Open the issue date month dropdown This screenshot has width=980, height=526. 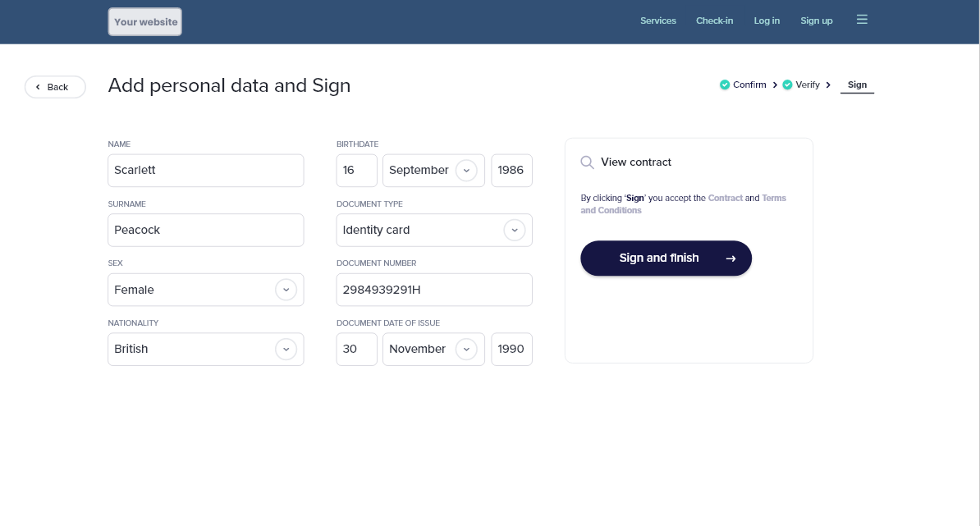466,349
